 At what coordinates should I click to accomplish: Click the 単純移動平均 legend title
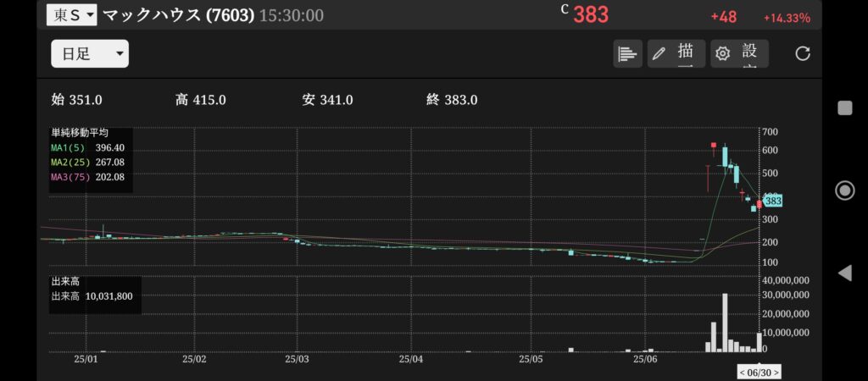click(x=80, y=133)
